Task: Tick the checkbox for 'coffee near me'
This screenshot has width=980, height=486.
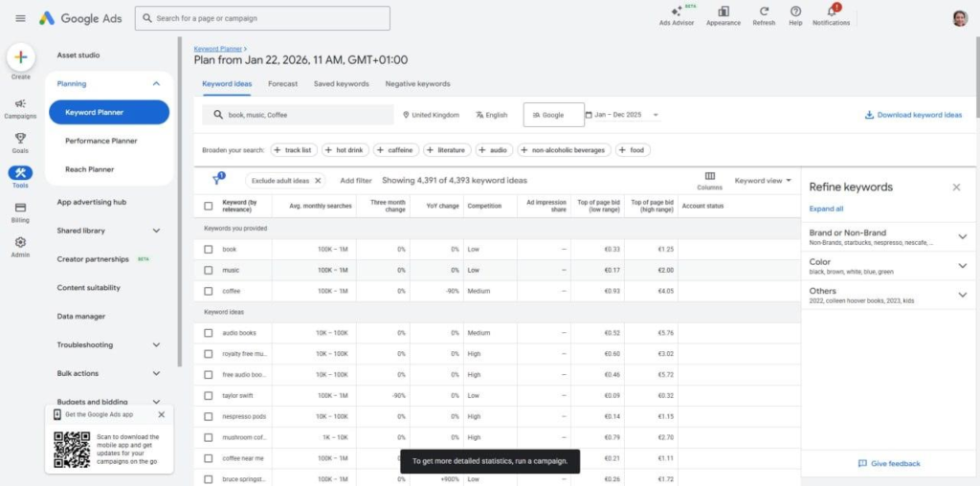Action: [x=208, y=458]
